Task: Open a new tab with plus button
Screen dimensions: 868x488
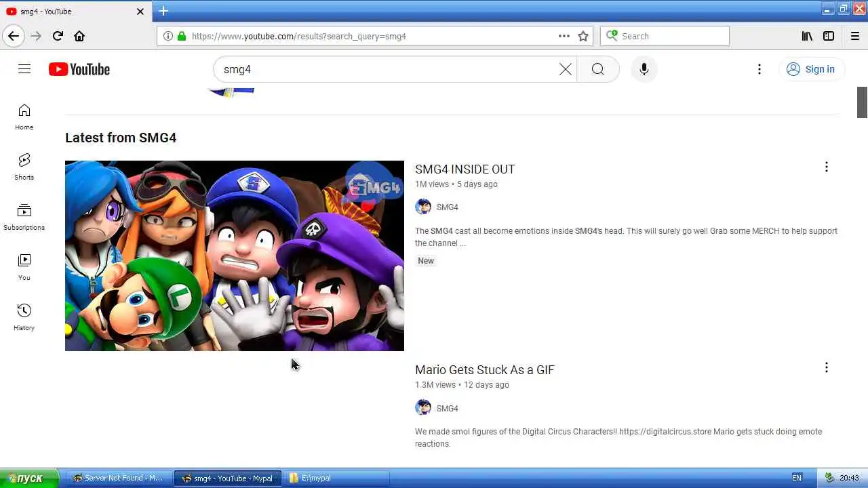Action: 163,11
